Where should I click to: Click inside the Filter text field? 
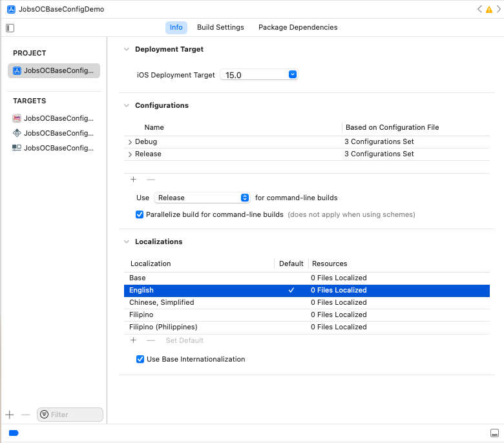70,415
